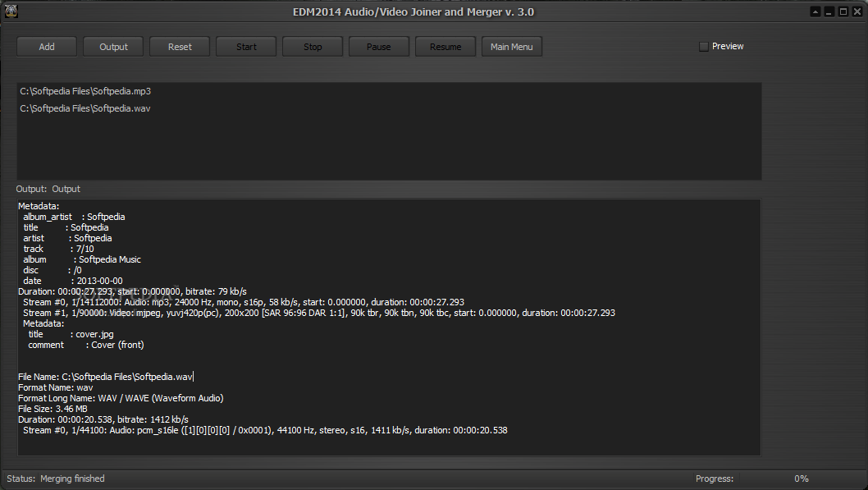Return to the Main Menu
Image resolution: width=868 pixels, height=490 pixels.
(512, 47)
